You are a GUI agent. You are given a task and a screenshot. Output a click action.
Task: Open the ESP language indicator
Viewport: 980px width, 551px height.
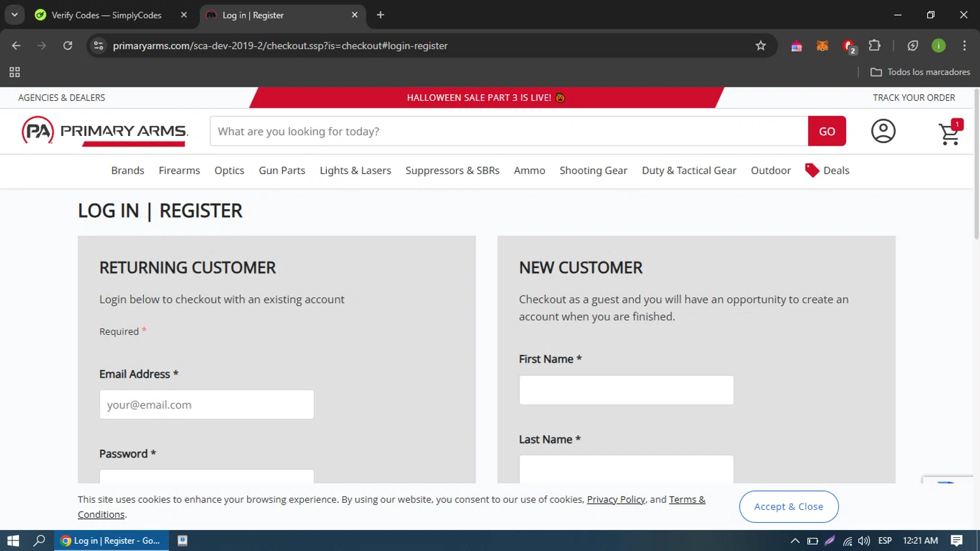[x=885, y=541]
